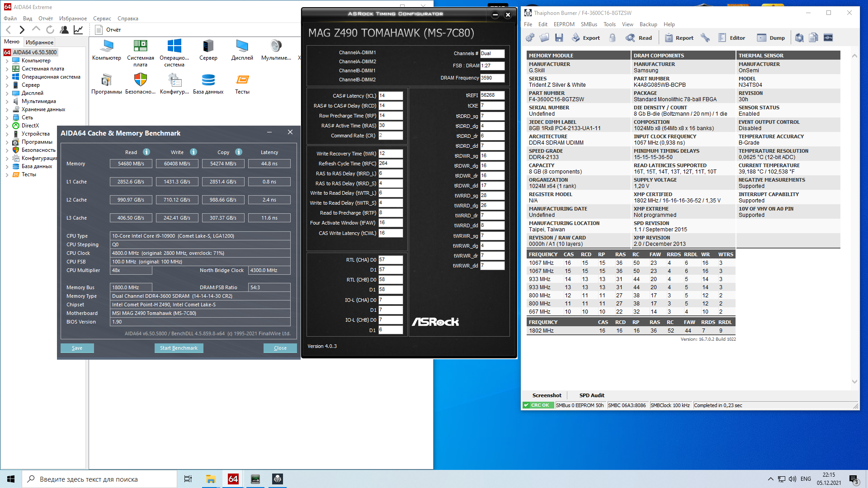Expand the Тесты tree node arrow
Image resolution: width=868 pixels, height=488 pixels.
click(x=7, y=175)
